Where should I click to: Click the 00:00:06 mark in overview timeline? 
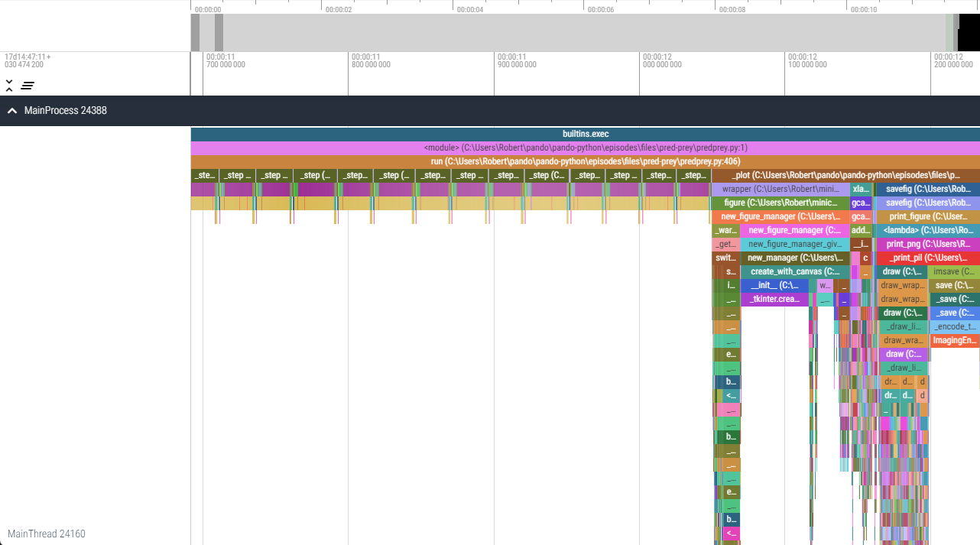[x=601, y=10]
